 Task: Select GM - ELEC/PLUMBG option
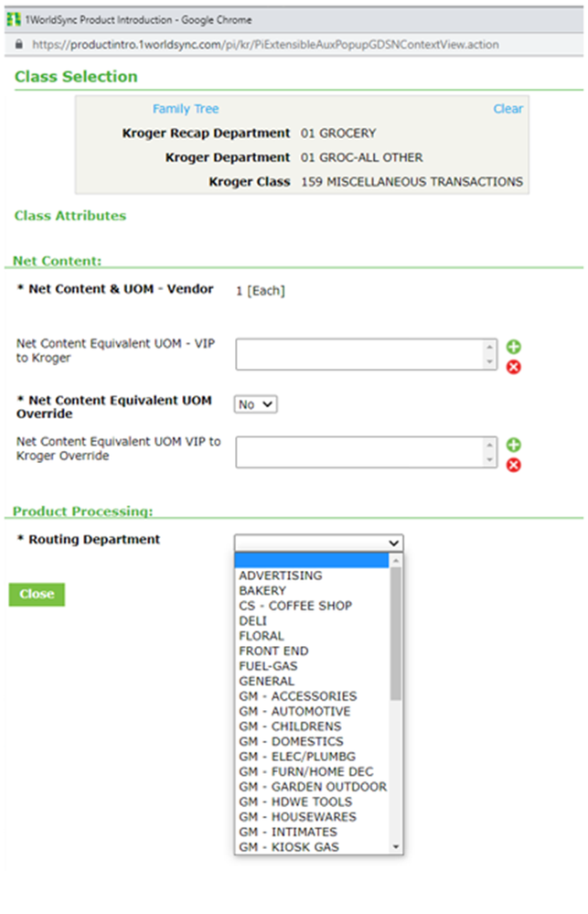pos(312,757)
